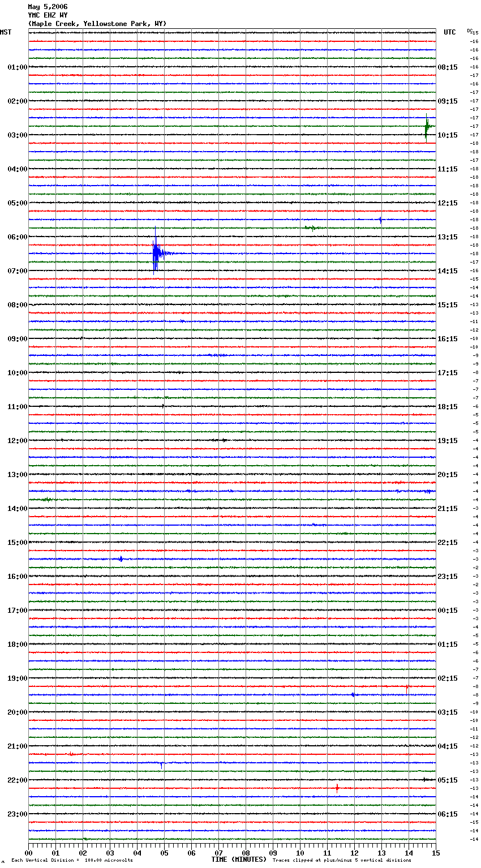Click the '11:15' UTC time label
The width and height of the screenshot is (481, 868).
[x=448, y=169]
